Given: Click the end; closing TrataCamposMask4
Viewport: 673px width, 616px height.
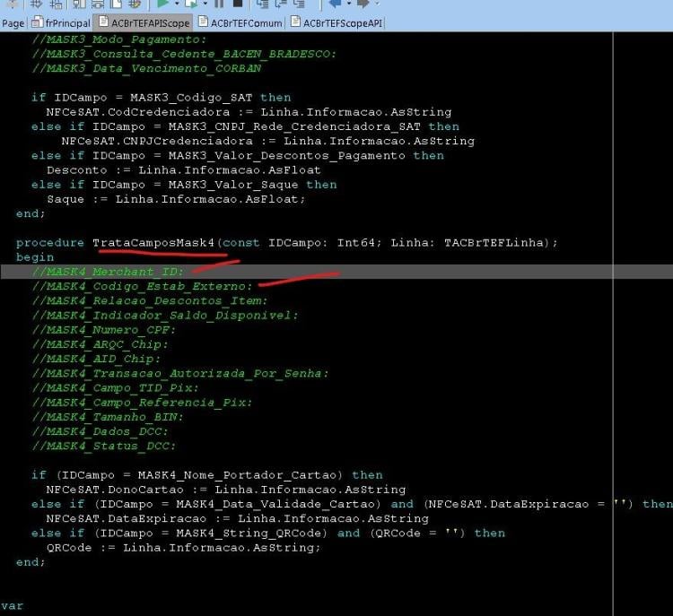Looking at the screenshot, I should tap(30, 562).
